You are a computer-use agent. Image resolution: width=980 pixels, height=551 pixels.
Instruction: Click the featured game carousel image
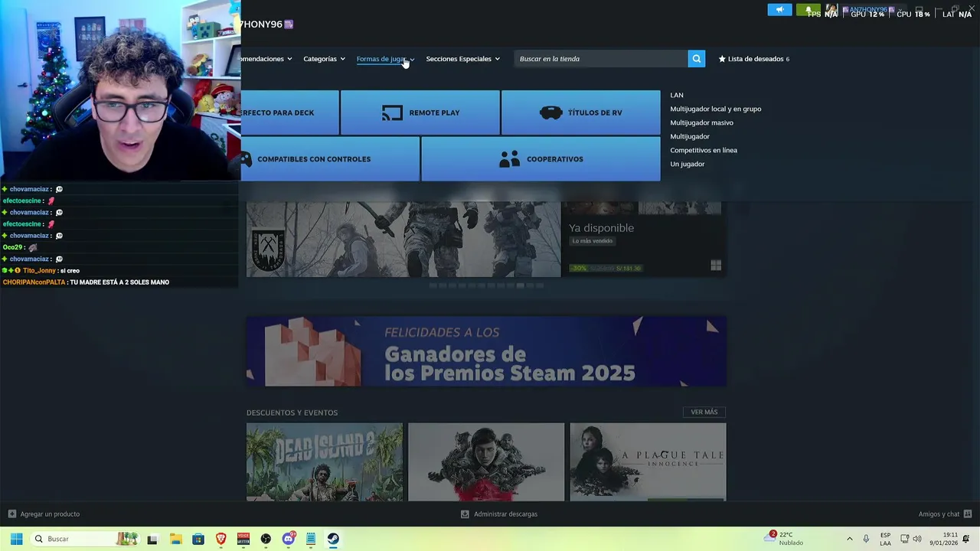[x=403, y=239]
